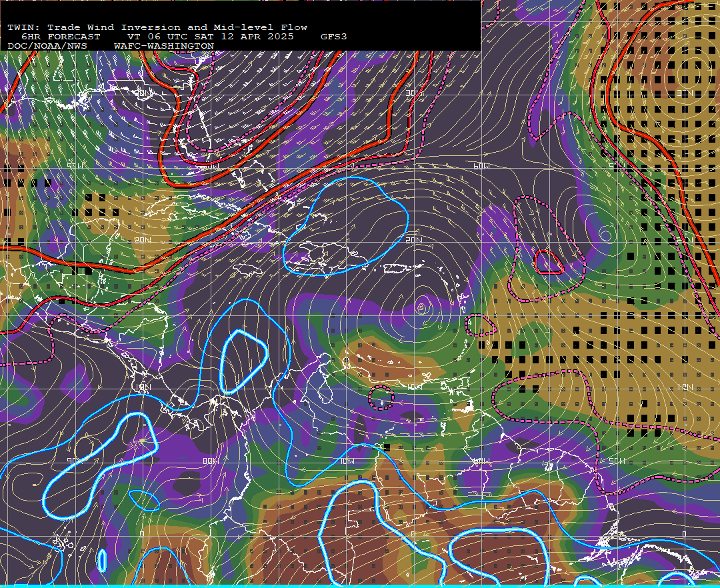Click the cyclone center symbol in the eastern Caribbean

pos(421,307)
